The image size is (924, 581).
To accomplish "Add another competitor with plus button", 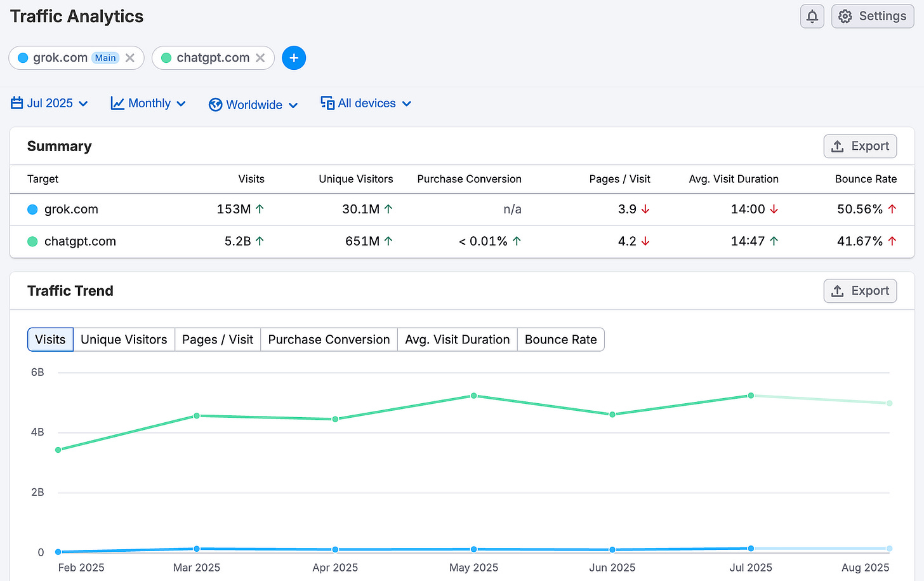I will tap(294, 58).
